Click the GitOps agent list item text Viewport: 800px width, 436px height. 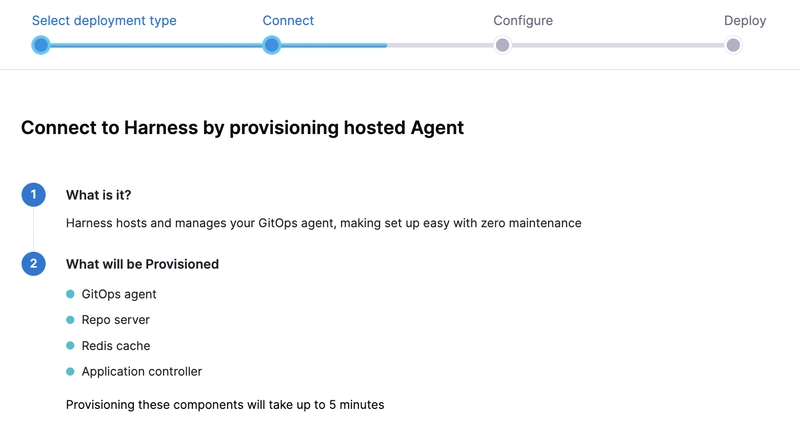119,294
